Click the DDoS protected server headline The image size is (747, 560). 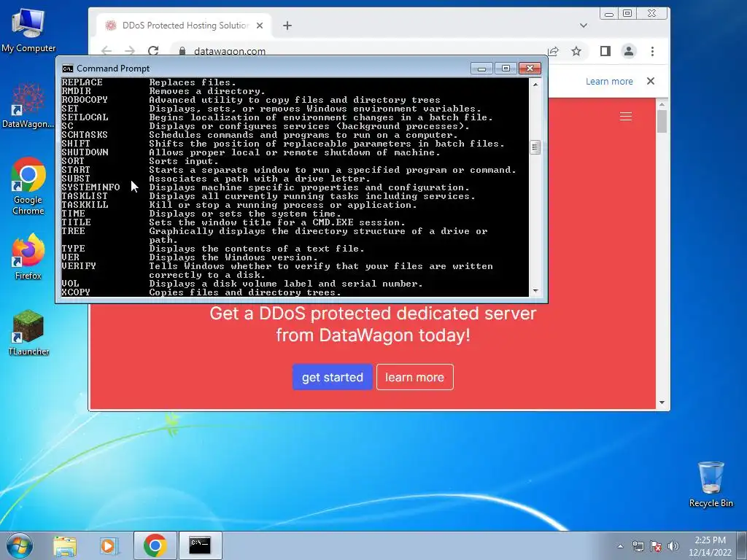point(373,324)
